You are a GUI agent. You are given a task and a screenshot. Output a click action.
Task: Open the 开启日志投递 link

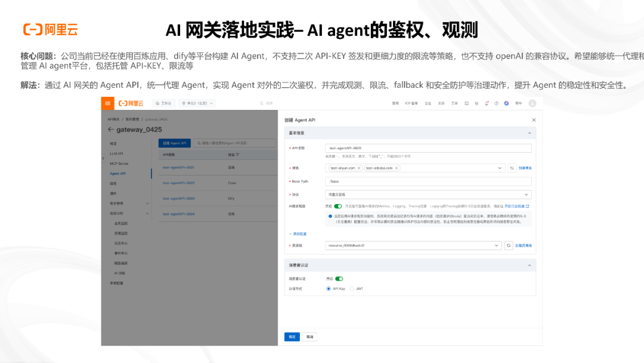click(515, 205)
